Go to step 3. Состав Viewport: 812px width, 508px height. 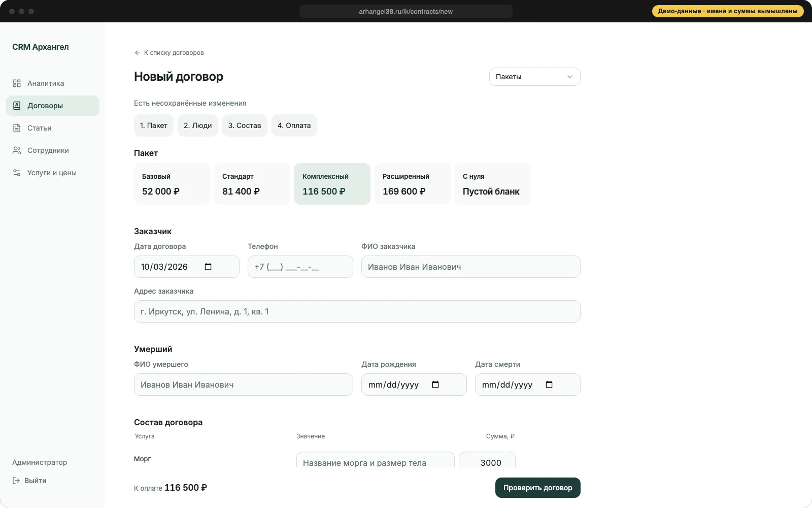245,125
